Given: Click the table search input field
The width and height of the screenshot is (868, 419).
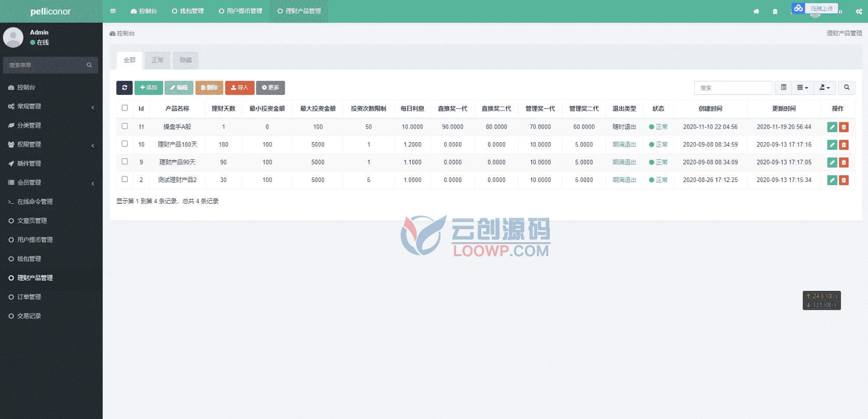Looking at the screenshot, I should click(733, 88).
